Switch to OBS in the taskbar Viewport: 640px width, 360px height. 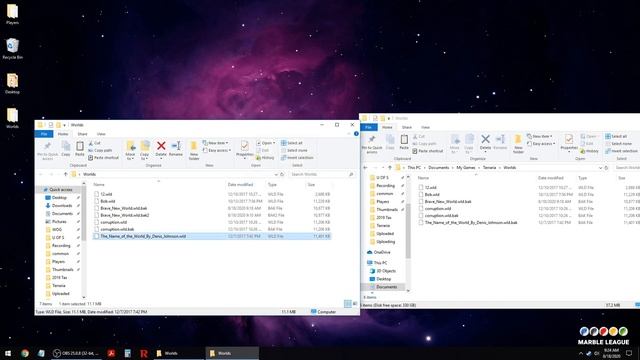coord(76,353)
